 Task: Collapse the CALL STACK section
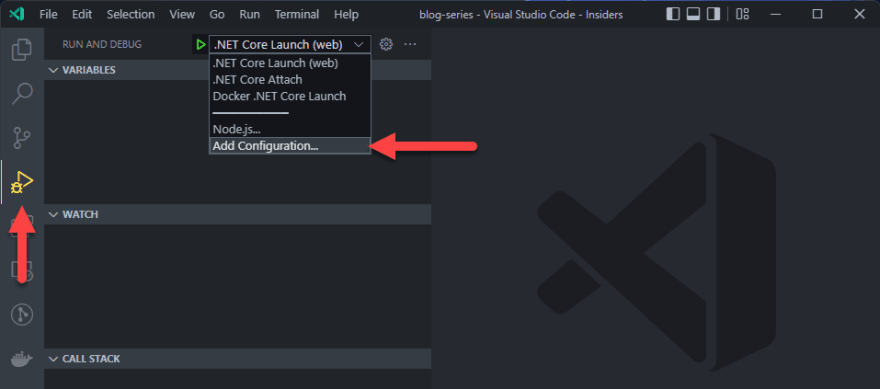coord(237,359)
